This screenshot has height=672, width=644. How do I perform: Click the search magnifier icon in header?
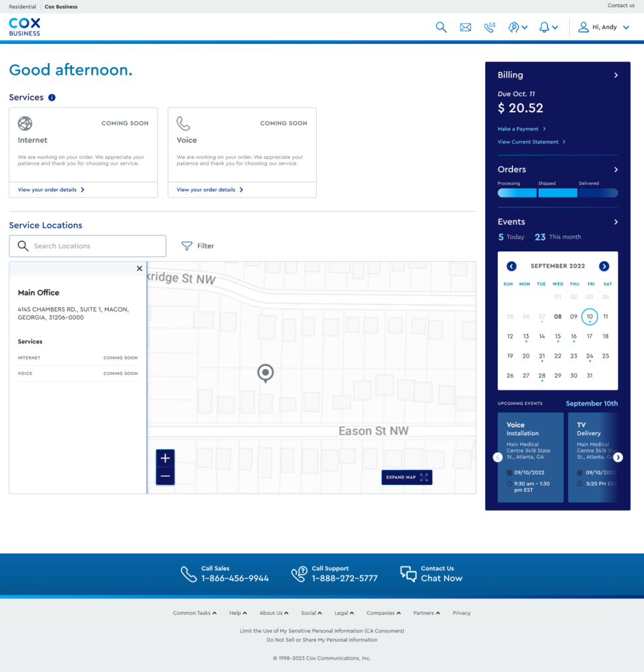(x=441, y=28)
